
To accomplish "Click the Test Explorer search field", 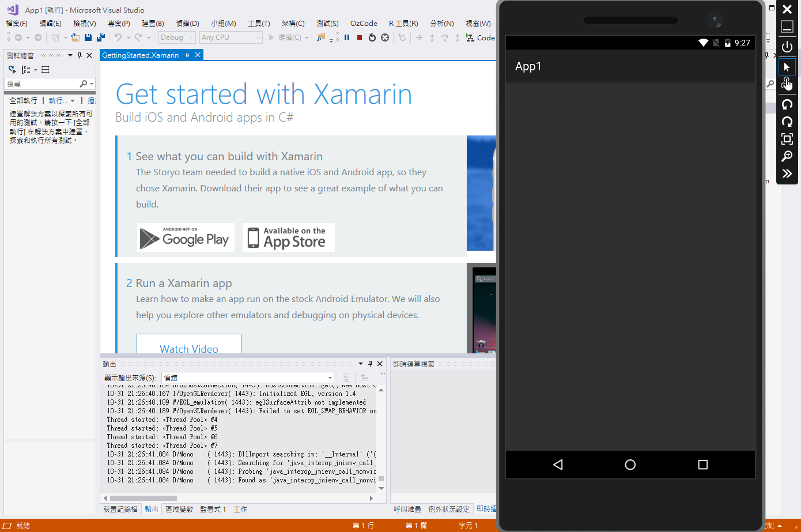I will [41, 84].
